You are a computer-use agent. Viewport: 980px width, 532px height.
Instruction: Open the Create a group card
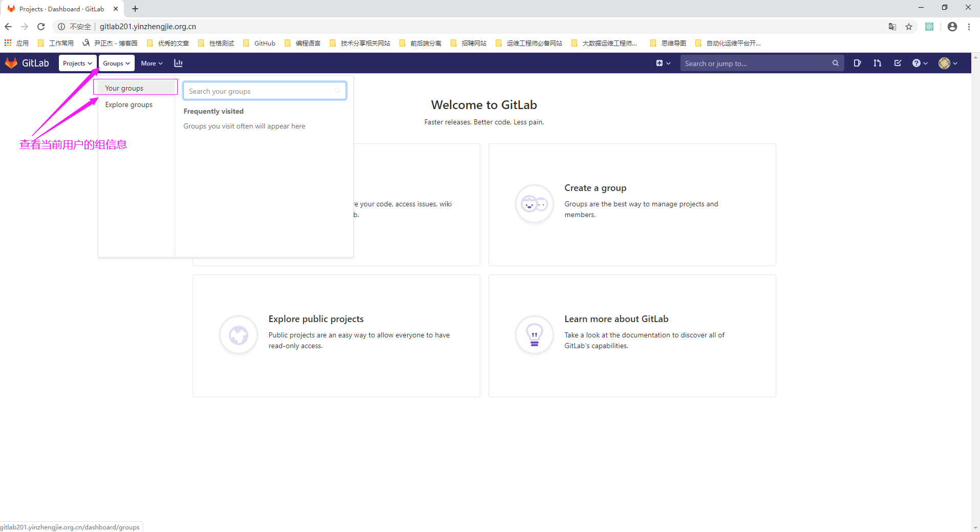click(632, 205)
